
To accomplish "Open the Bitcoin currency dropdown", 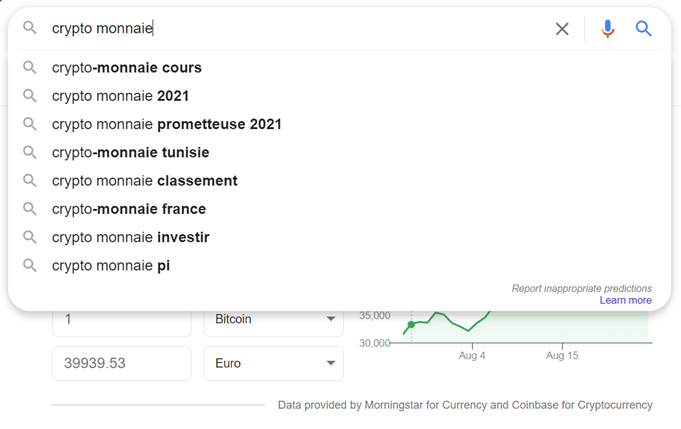I will 273,320.
